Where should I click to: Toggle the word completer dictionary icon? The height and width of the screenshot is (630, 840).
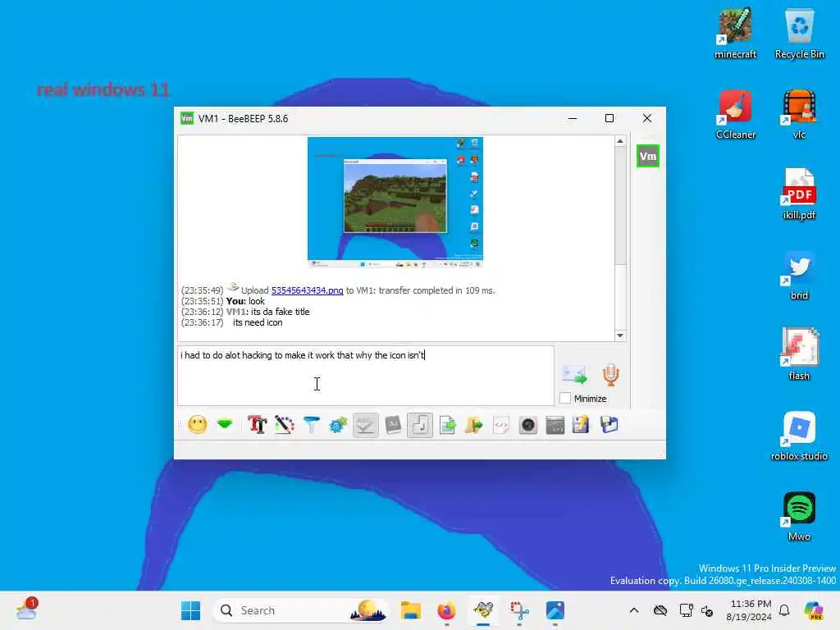click(393, 426)
